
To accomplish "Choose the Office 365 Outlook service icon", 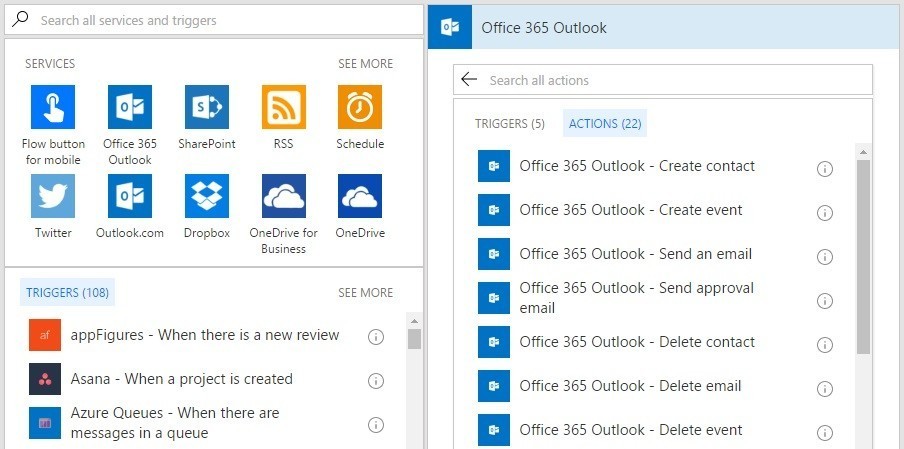I will tap(130, 107).
